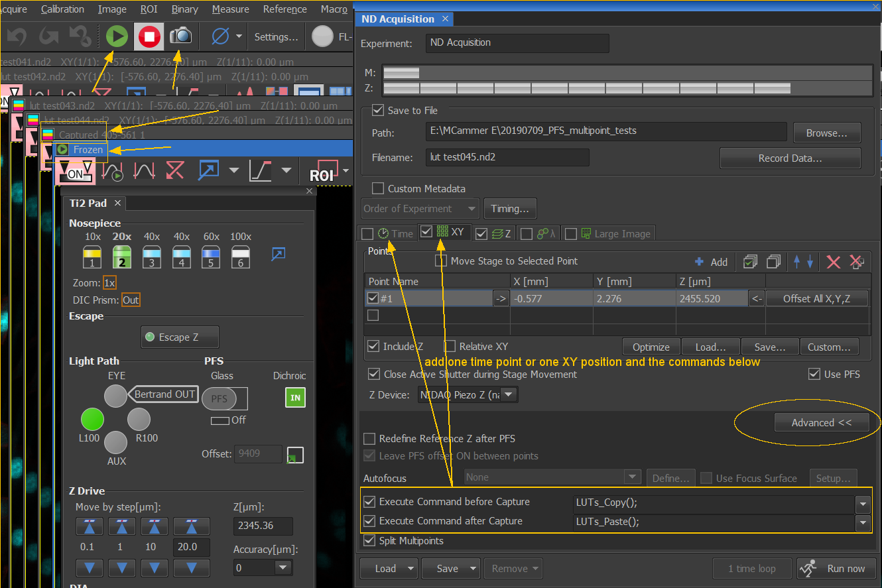The width and height of the screenshot is (882, 588).
Task: Click the Dichroic IN green button
Action: 295,398
